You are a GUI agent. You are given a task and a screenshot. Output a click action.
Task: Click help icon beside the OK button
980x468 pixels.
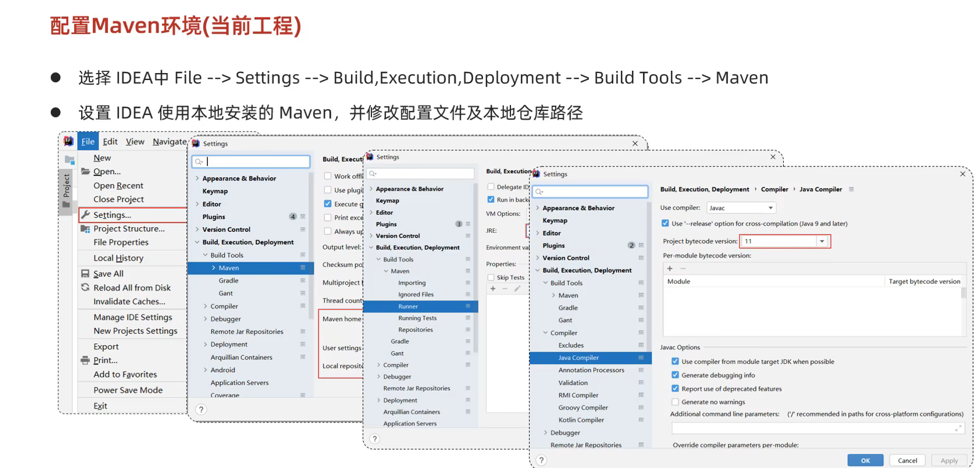541,460
